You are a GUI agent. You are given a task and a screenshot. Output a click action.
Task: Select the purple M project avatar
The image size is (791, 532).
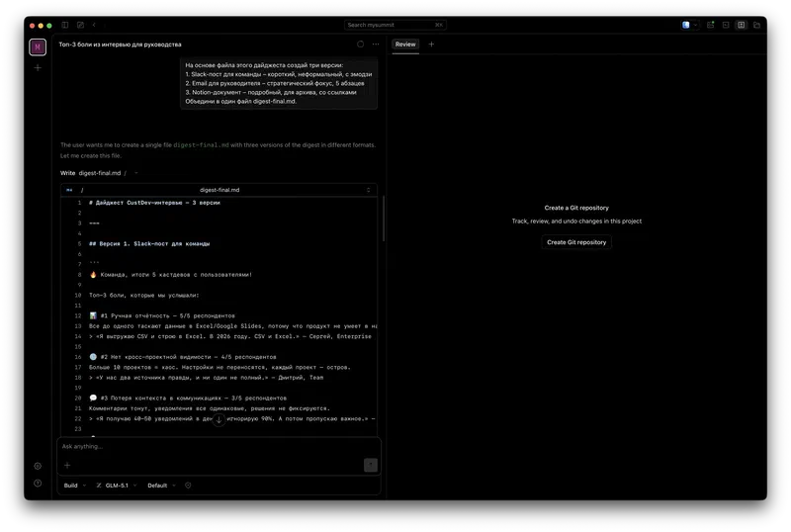pos(38,46)
